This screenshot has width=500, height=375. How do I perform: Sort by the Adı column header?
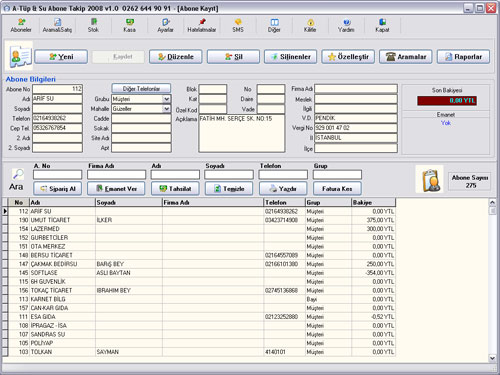tap(62, 202)
